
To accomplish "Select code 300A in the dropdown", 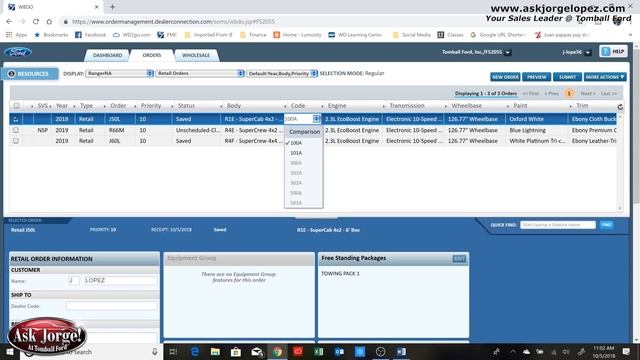I will (x=296, y=163).
